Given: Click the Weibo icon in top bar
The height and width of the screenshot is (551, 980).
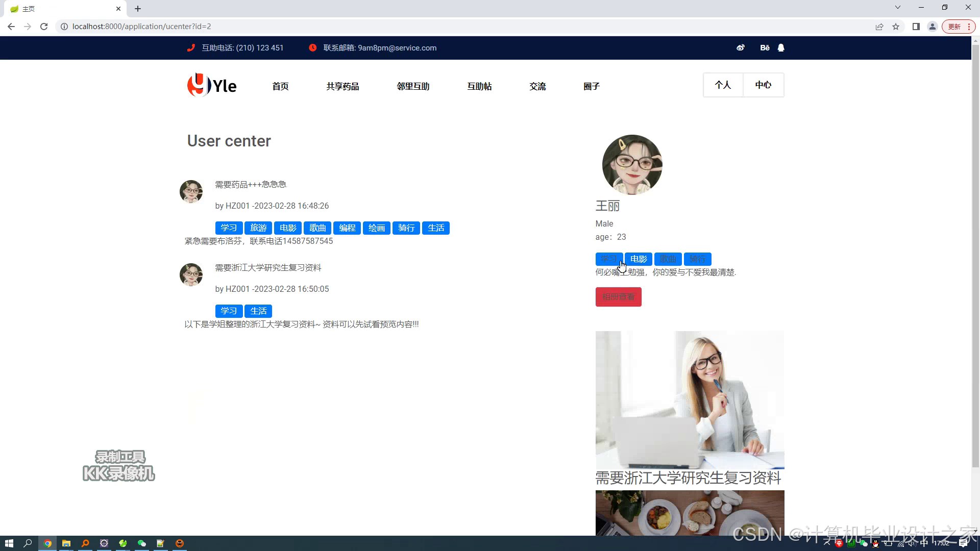Looking at the screenshot, I should (740, 47).
